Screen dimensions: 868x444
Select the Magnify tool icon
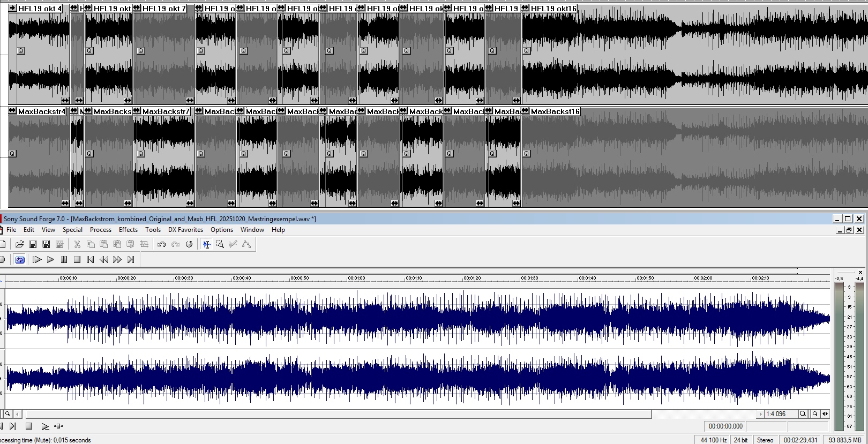coord(220,244)
